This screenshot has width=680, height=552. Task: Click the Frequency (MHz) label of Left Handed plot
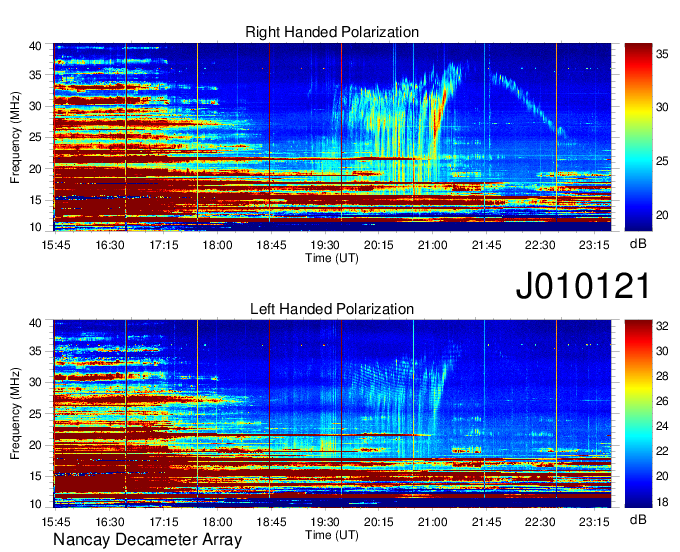tap(15, 414)
